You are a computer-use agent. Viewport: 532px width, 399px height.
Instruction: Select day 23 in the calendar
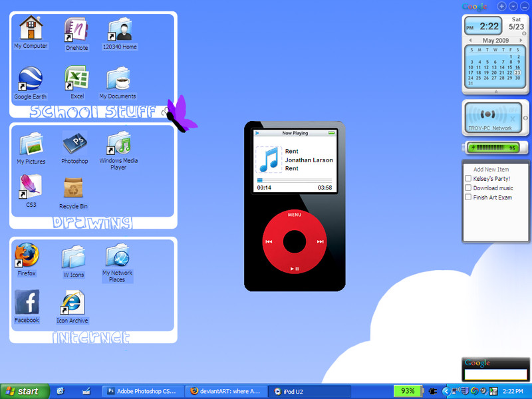517,72
